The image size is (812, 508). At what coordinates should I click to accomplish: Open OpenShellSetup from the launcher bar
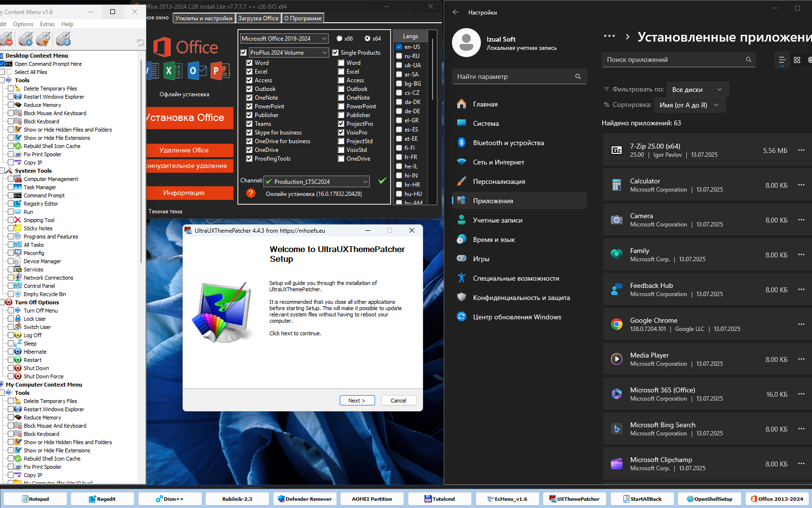709,499
